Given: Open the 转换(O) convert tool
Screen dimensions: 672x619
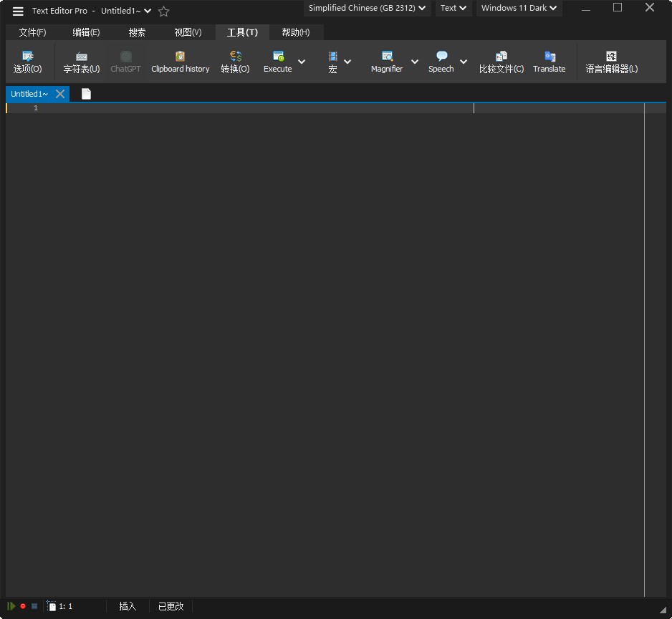Looking at the screenshot, I should click(x=235, y=62).
